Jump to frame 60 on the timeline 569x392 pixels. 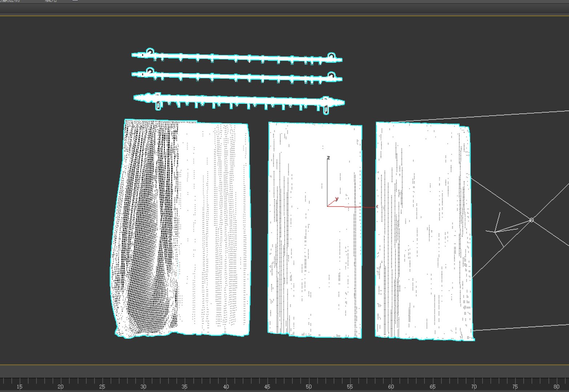click(x=391, y=387)
